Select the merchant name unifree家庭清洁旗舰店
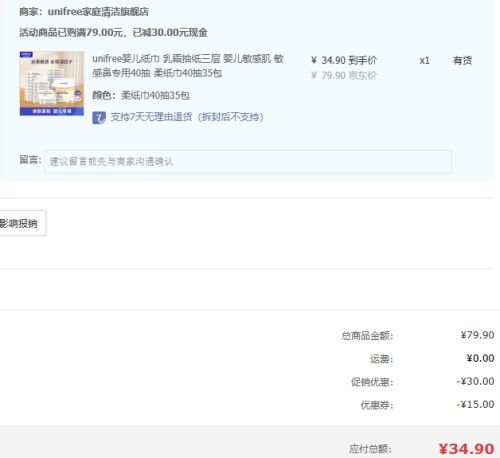 pyautogui.click(x=98, y=12)
